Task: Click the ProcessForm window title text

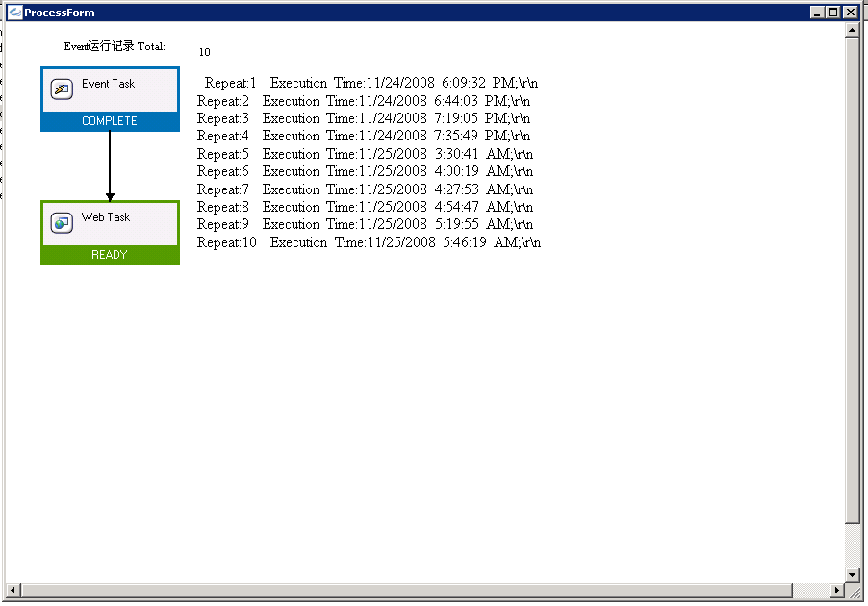Action: [x=60, y=13]
